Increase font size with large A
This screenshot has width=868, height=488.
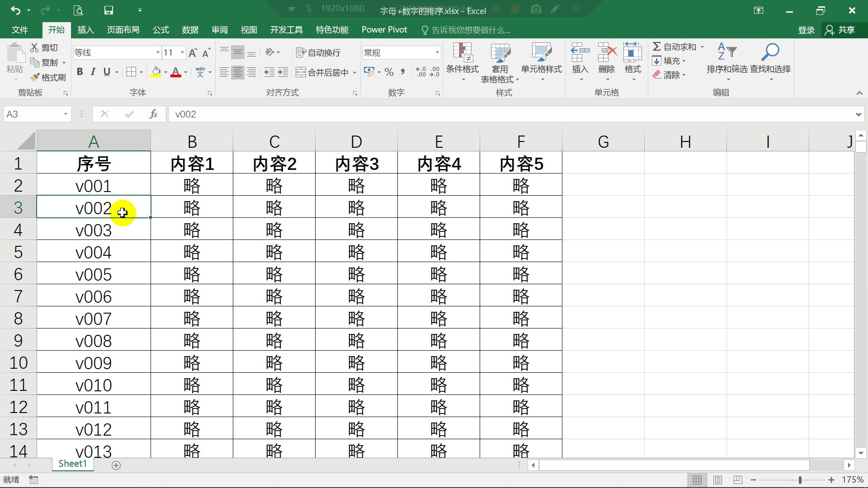(x=193, y=52)
